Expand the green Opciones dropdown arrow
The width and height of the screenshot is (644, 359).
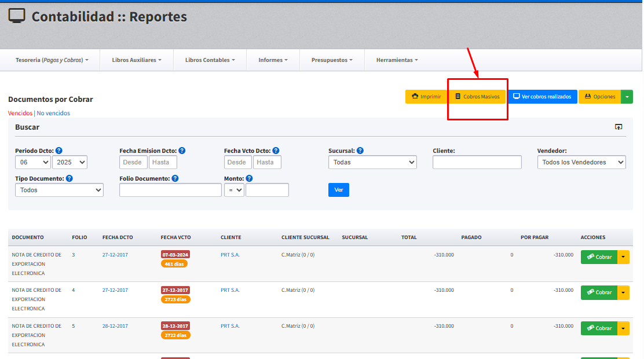coord(627,97)
